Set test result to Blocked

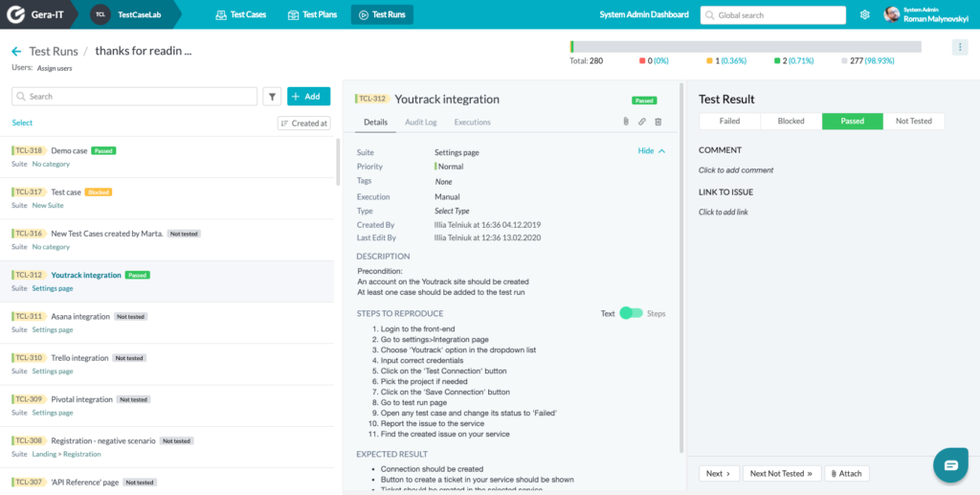coord(791,122)
